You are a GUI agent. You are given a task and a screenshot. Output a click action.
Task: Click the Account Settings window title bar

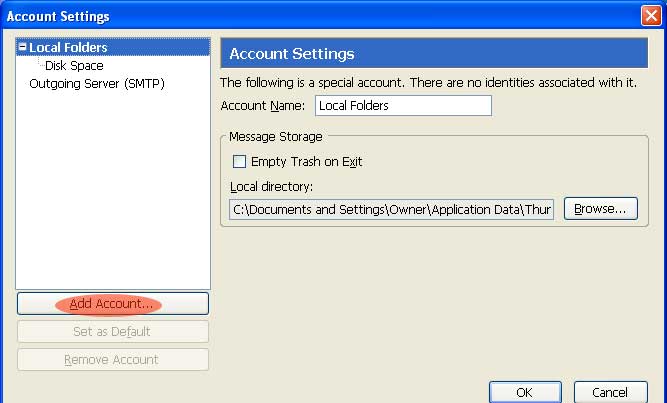(x=300, y=16)
